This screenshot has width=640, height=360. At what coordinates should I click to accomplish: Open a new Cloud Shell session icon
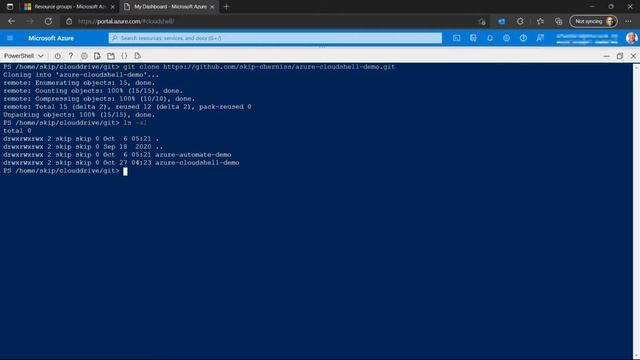coord(111,56)
